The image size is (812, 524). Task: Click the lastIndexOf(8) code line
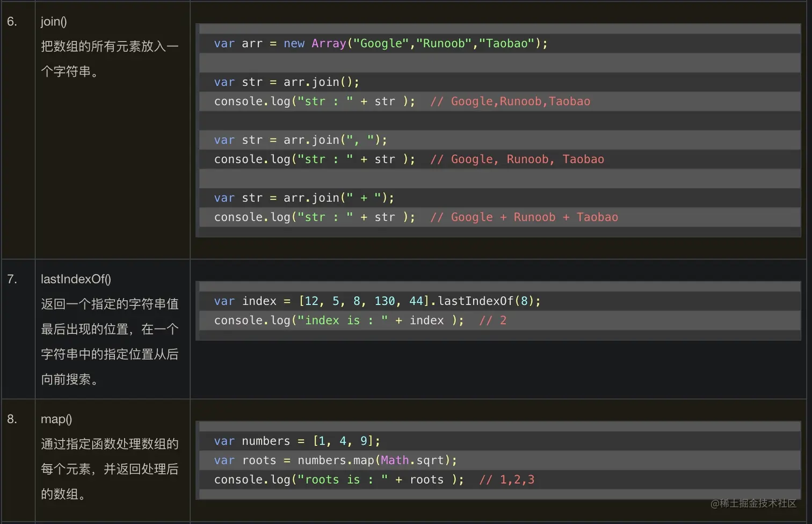pos(377,301)
